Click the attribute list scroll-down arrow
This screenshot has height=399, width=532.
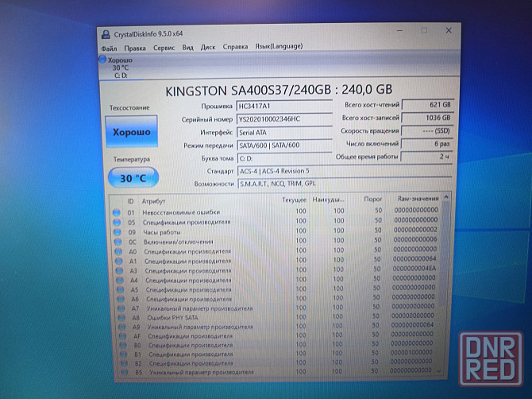click(438, 371)
